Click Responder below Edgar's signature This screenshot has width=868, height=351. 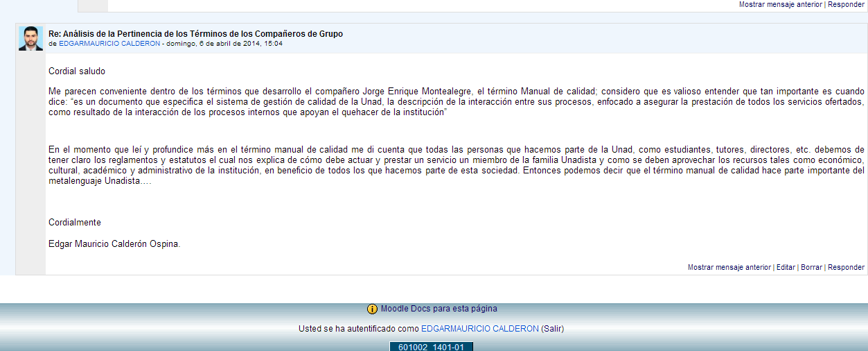point(846,267)
